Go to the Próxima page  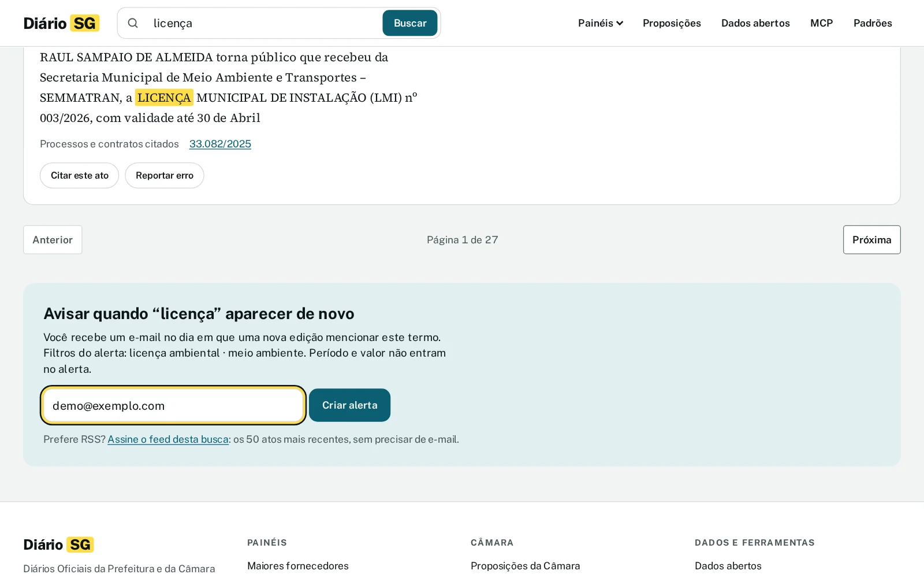coord(871,240)
